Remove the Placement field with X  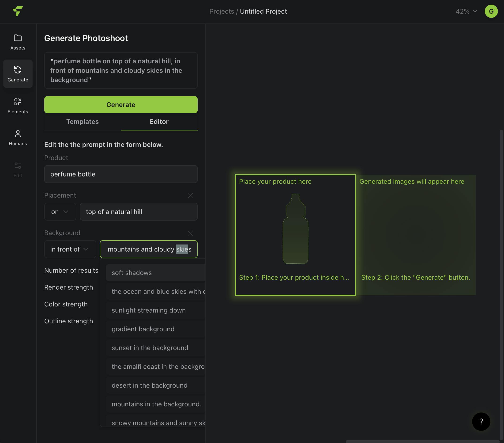point(190,196)
